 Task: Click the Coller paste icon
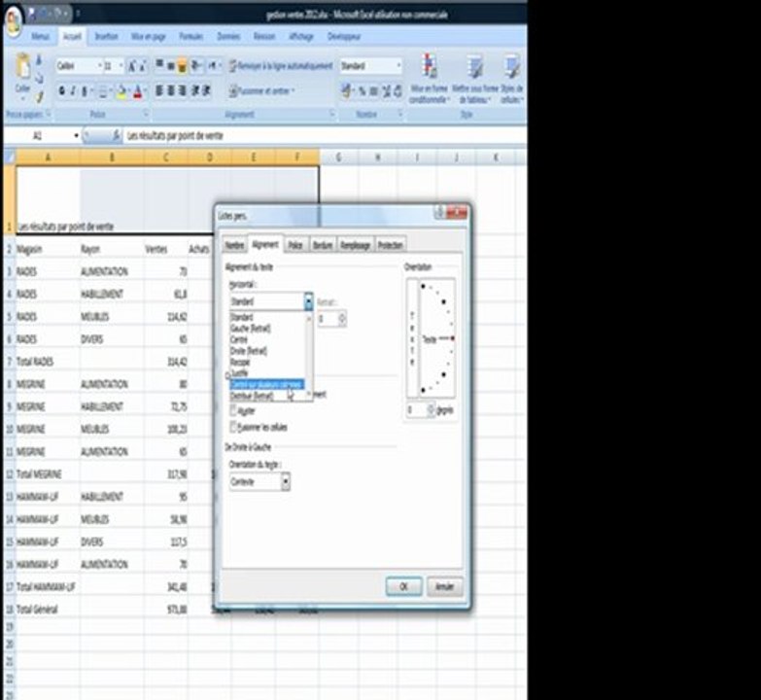tap(22, 66)
